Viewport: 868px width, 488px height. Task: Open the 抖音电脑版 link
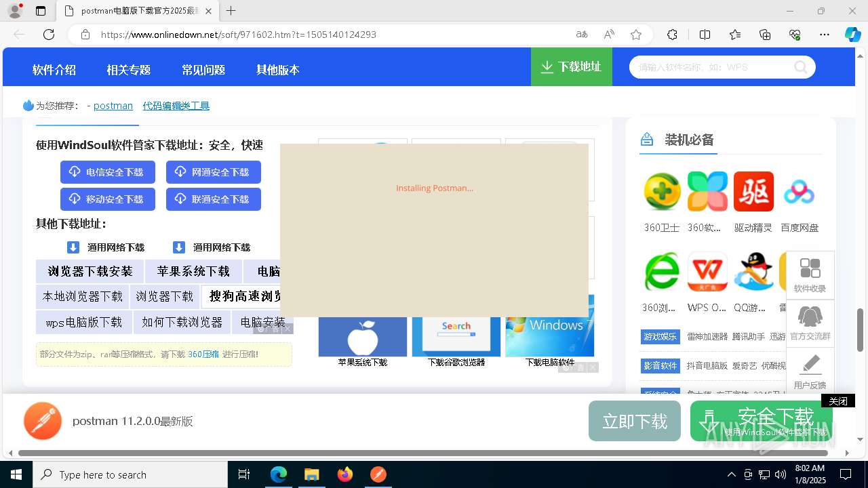[707, 366]
